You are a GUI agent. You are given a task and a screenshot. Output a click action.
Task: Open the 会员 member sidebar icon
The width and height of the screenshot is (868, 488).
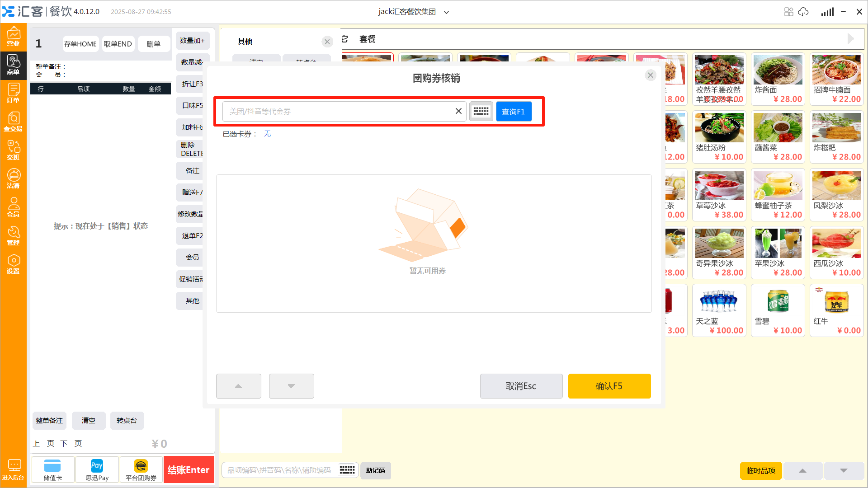[13, 207]
